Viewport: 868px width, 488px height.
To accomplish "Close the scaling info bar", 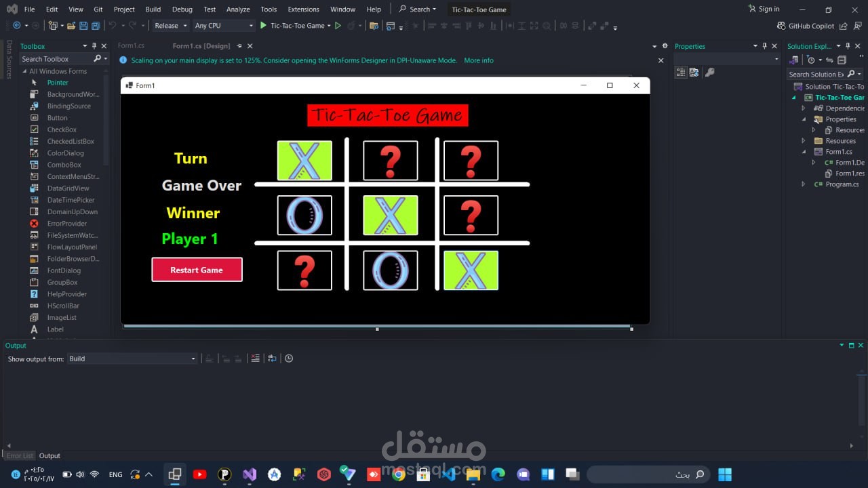I will pyautogui.click(x=661, y=60).
